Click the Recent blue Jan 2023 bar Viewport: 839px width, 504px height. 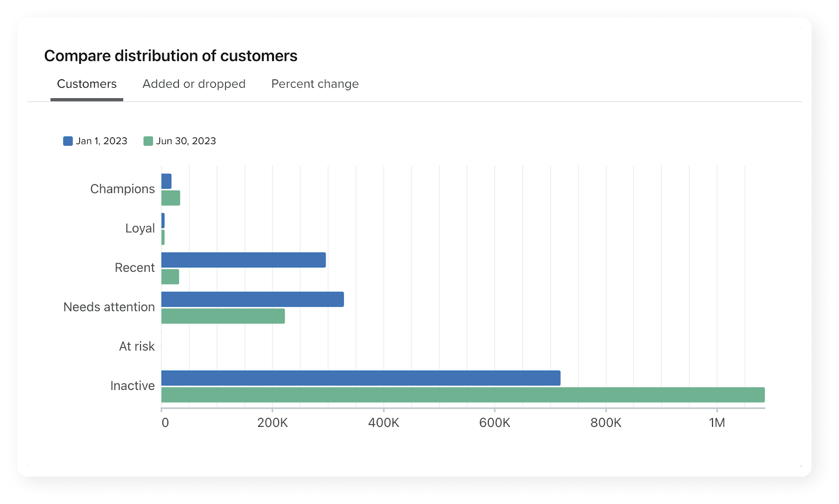click(x=244, y=260)
